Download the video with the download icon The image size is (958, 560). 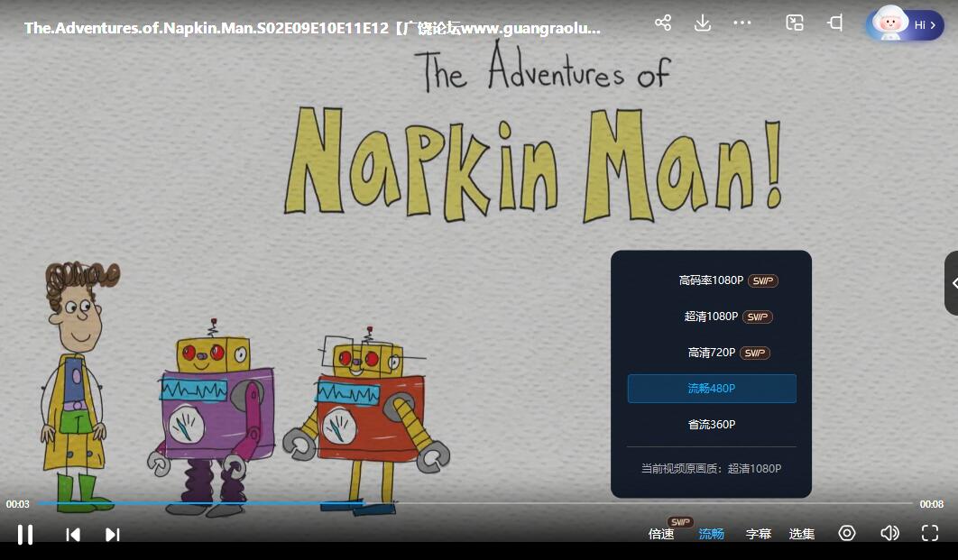(x=703, y=23)
